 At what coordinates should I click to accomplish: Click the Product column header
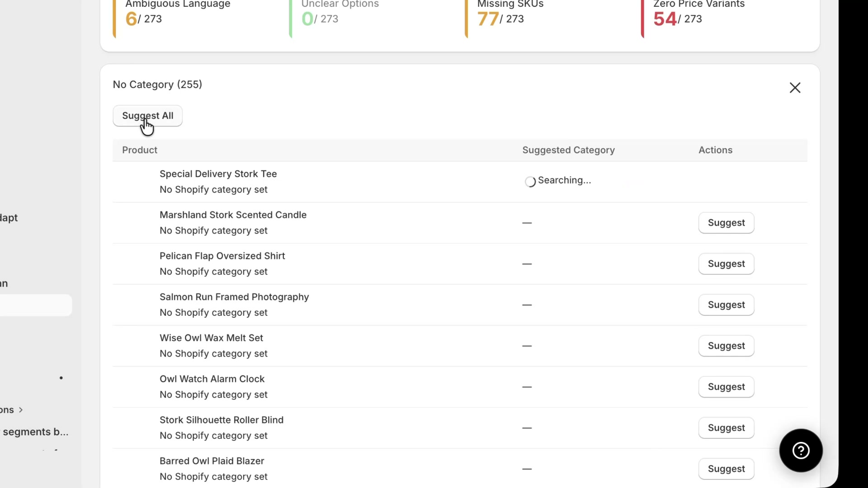pyautogui.click(x=139, y=150)
